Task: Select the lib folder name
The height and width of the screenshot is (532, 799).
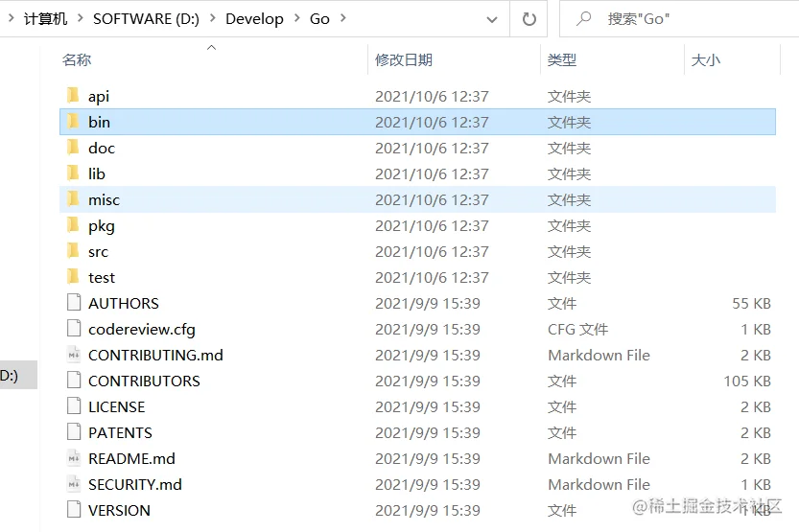Action: pyautogui.click(x=96, y=173)
